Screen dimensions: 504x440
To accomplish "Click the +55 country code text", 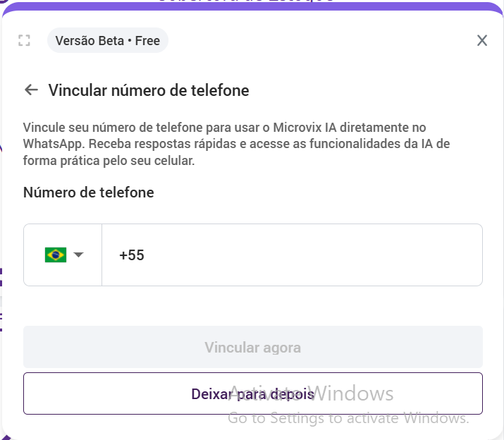I will (132, 255).
